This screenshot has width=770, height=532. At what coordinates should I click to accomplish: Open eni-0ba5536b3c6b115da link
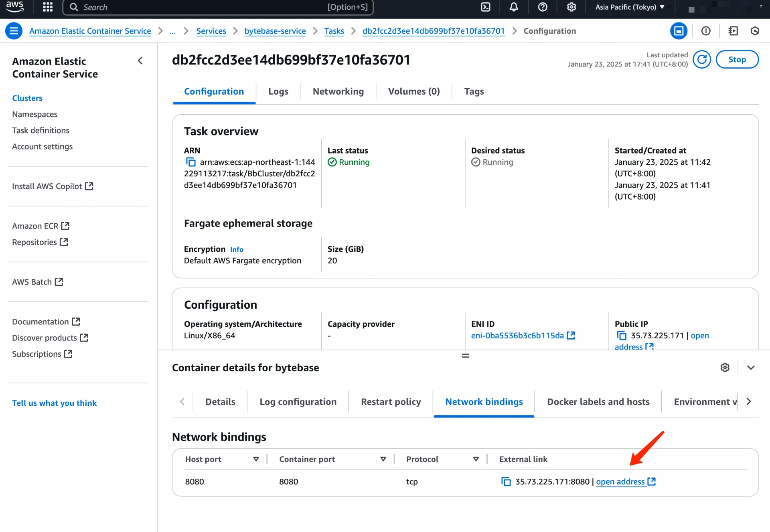click(517, 336)
